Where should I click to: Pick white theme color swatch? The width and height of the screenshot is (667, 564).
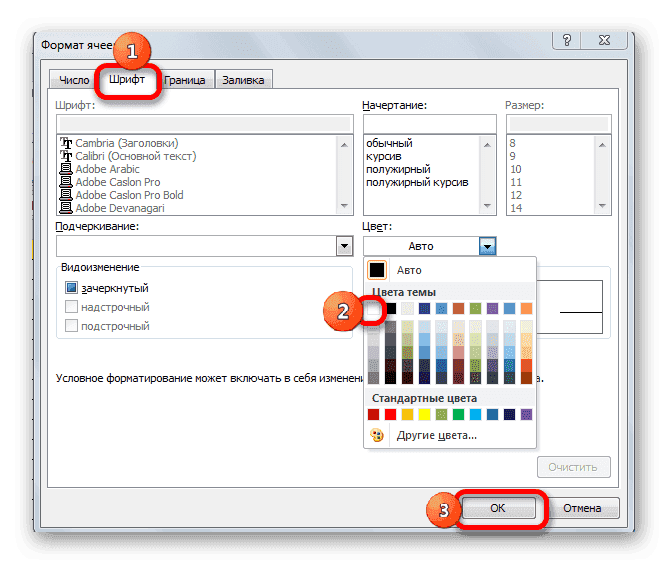coord(373,309)
